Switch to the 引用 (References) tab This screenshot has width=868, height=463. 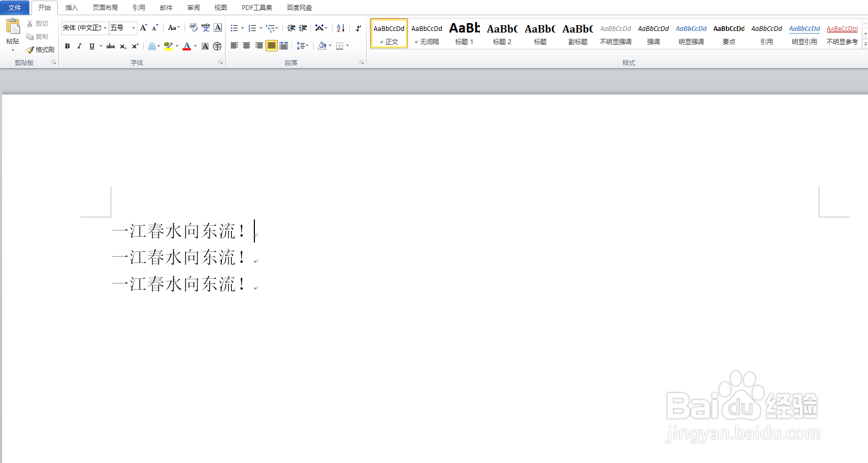(x=138, y=7)
